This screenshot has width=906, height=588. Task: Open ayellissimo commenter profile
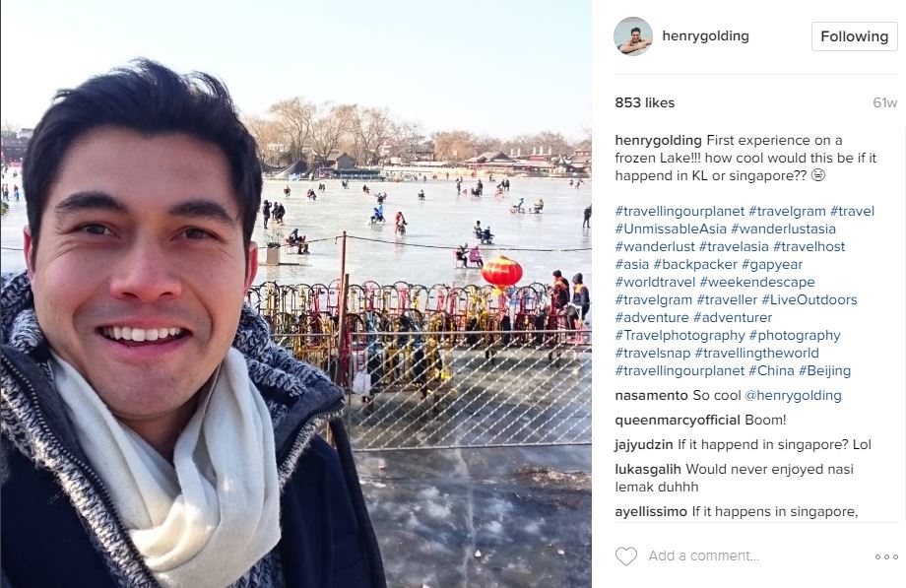pos(651,512)
